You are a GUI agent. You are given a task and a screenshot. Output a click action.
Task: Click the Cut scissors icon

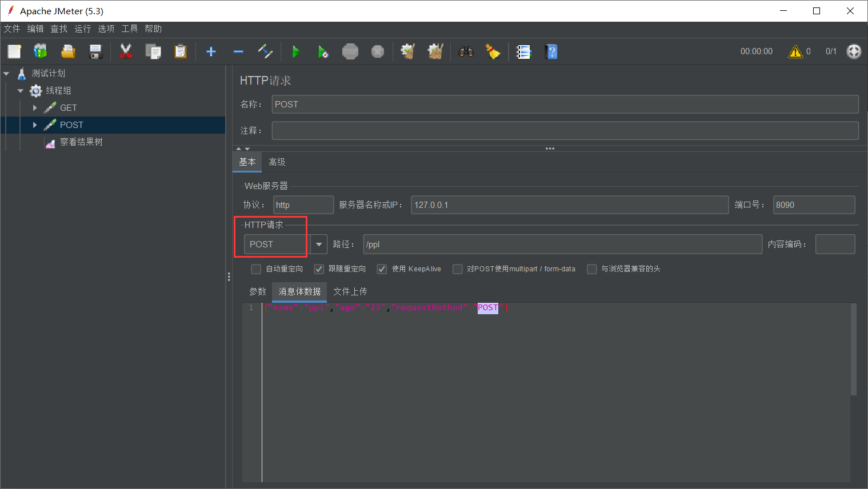point(126,51)
